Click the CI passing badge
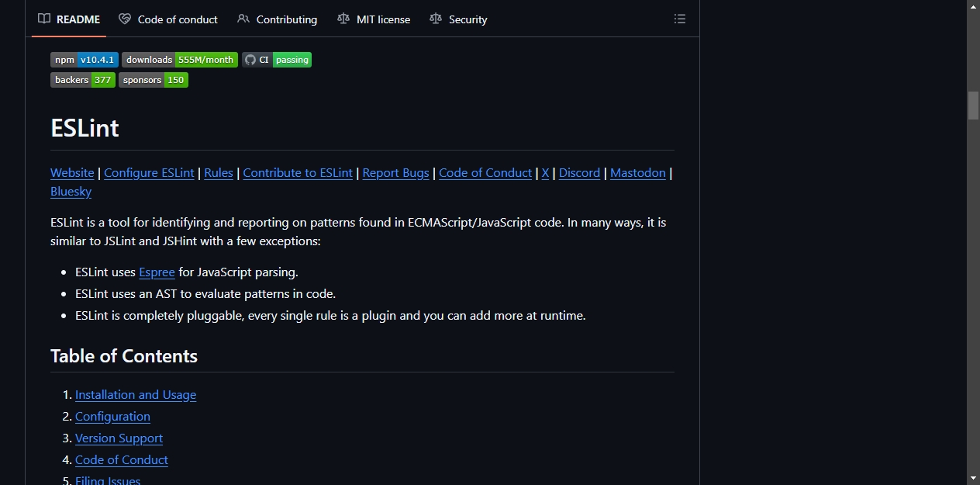 (277, 60)
